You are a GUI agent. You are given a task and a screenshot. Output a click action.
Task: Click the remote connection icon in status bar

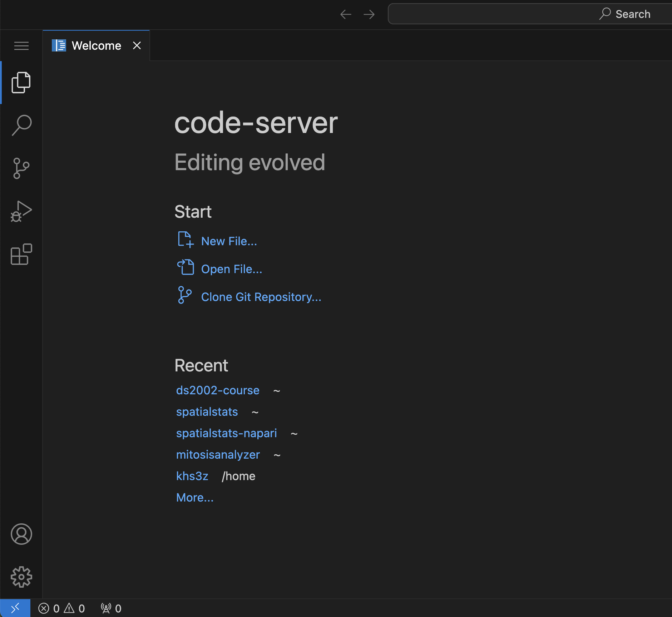15,607
